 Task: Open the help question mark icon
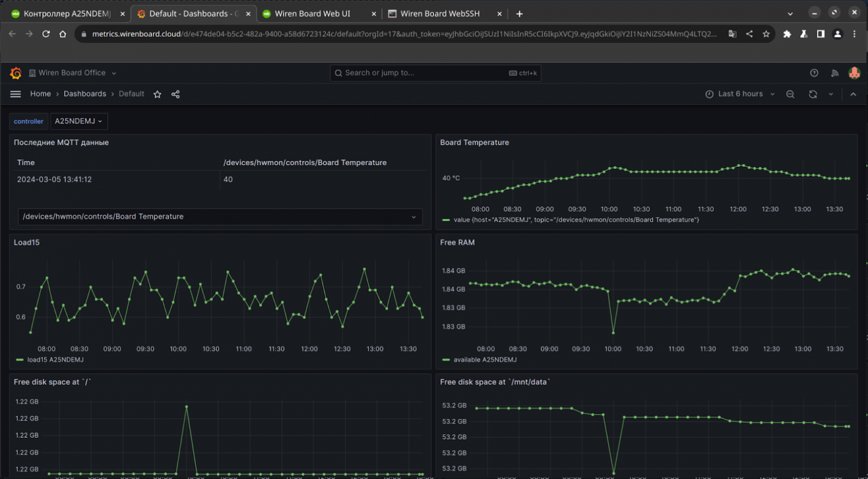(x=814, y=73)
